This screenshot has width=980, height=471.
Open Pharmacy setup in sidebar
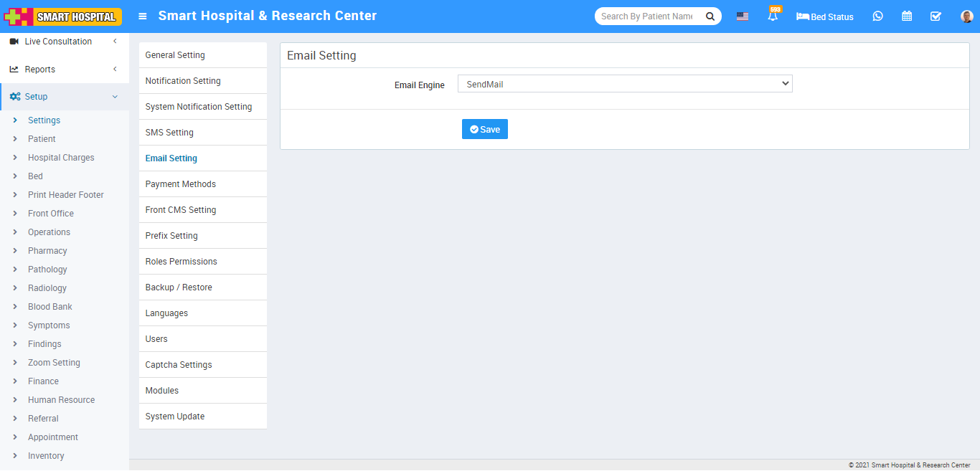point(47,251)
